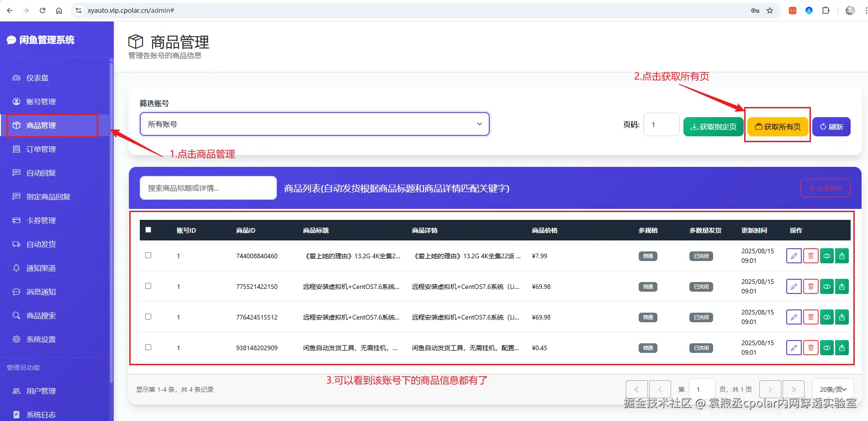Check the row for product 775521422150
868x421 pixels.
coord(148,286)
